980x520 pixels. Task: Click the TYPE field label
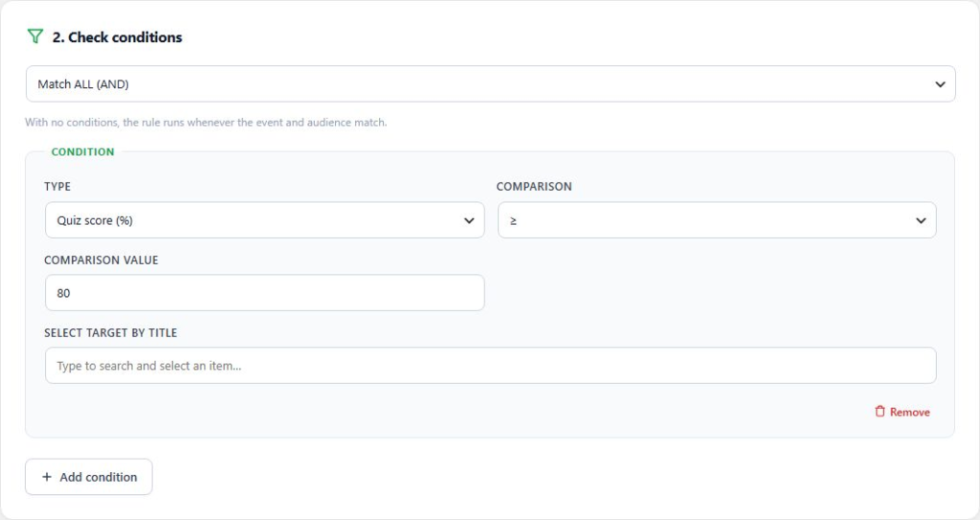click(x=57, y=187)
